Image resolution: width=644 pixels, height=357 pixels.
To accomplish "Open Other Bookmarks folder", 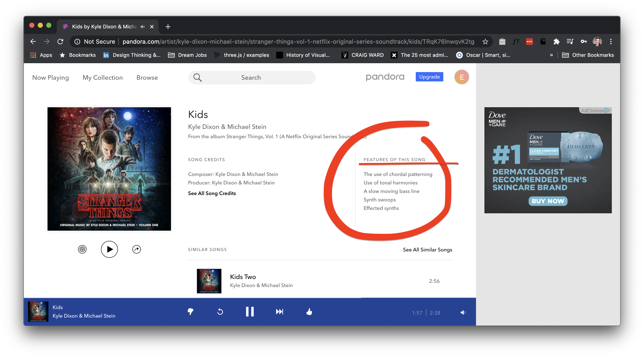I will 588,55.
